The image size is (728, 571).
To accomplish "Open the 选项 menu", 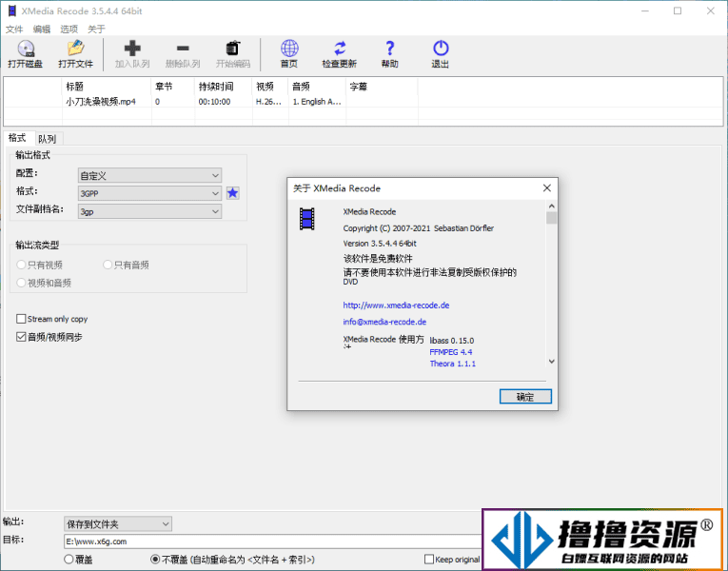I will click(69, 30).
